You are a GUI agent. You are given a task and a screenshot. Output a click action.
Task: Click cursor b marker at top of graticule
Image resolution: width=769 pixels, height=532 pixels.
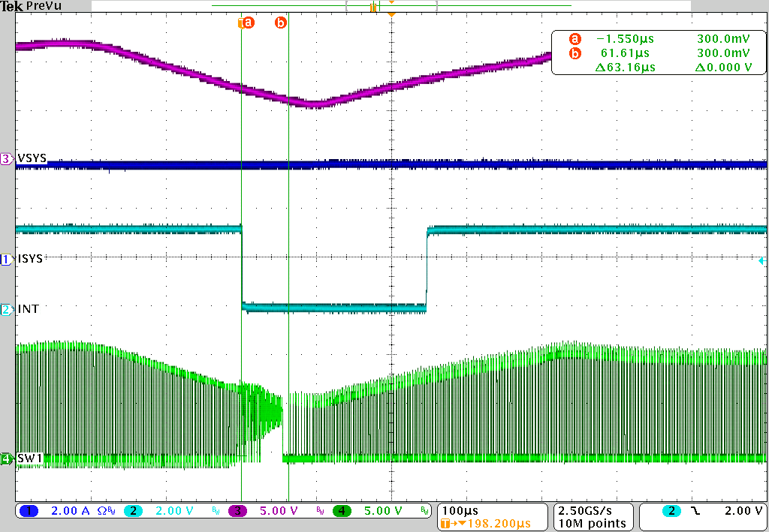click(281, 23)
